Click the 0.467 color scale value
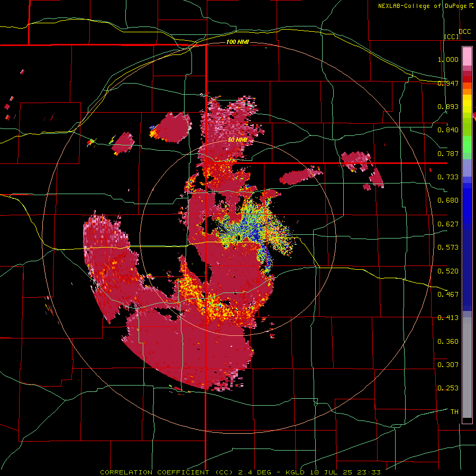This screenshot has height=476, width=476. 448,295
